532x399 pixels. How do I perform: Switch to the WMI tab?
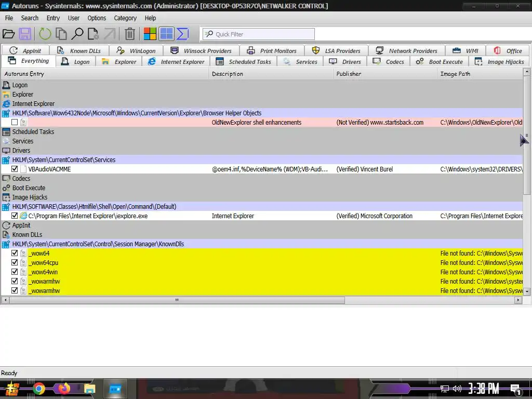click(x=465, y=50)
